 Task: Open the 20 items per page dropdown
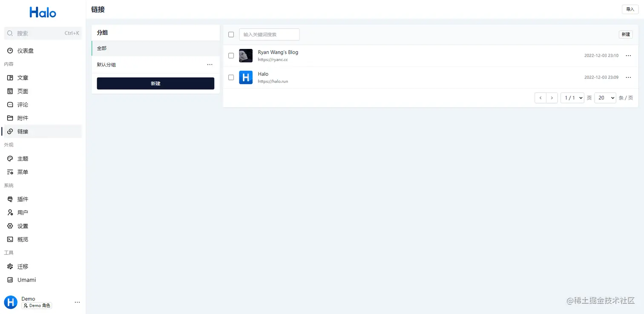click(x=605, y=98)
